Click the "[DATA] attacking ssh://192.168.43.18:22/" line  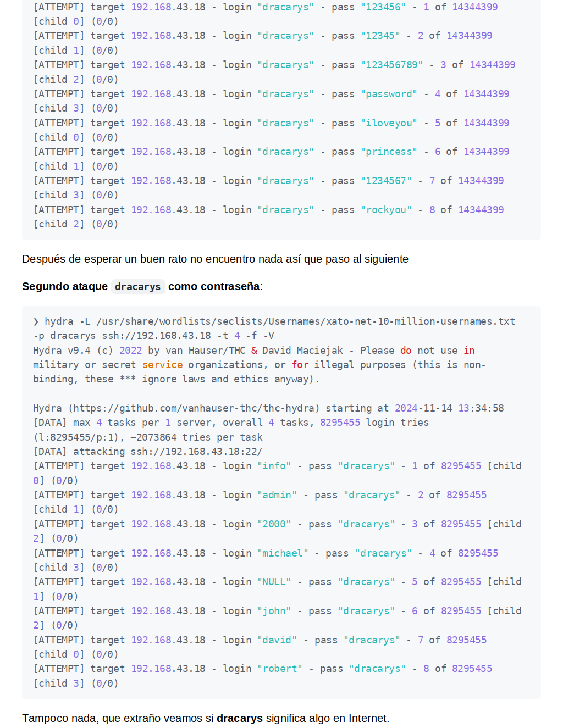148,452
